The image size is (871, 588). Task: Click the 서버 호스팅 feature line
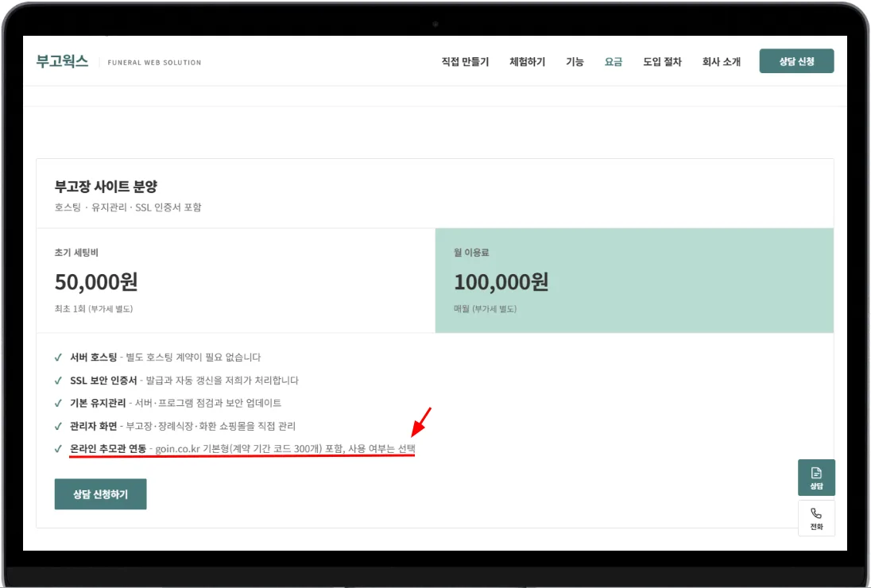[165, 357]
